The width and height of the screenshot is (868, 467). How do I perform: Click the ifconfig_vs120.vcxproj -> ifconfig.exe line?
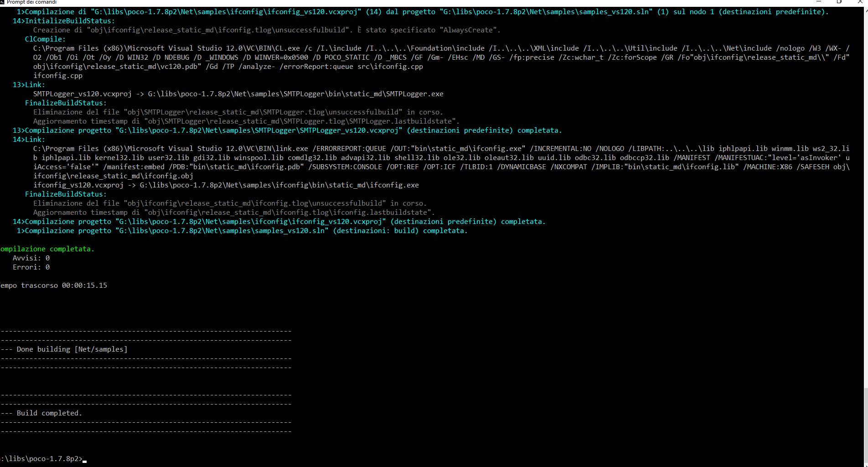(x=226, y=185)
